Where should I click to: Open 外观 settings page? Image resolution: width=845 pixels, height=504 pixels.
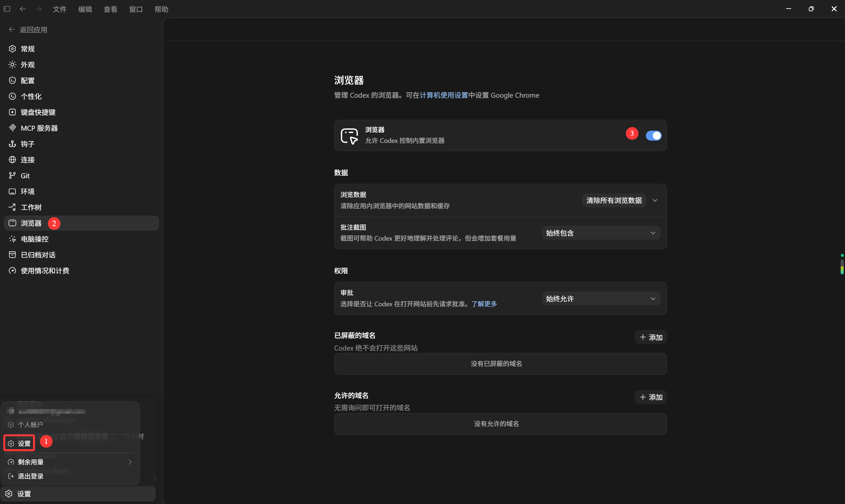81,65
